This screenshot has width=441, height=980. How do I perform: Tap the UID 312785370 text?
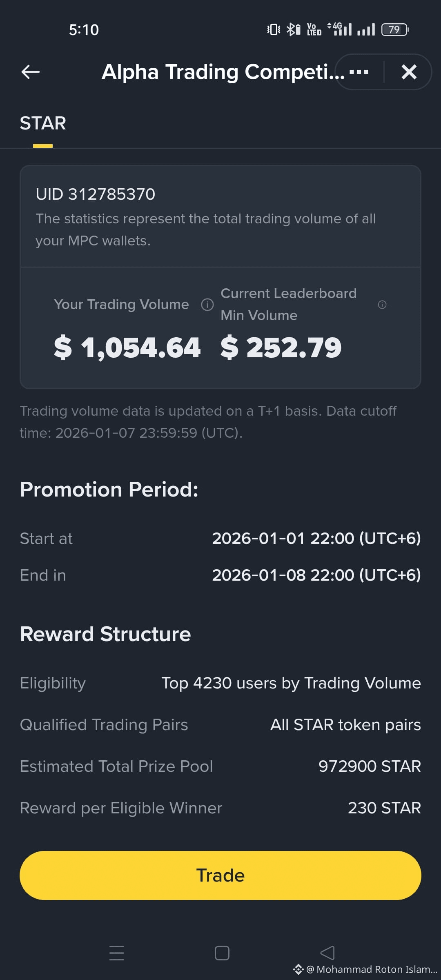pos(96,194)
